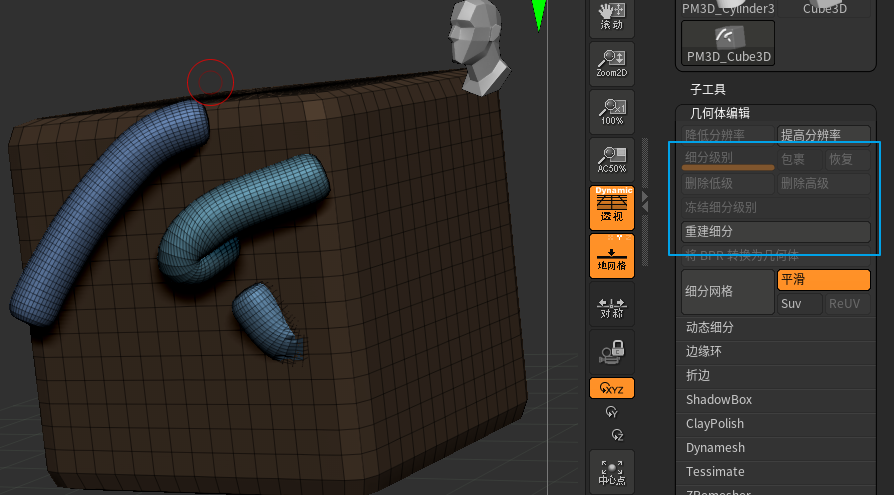This screenshot has height=495, width=894.
Task: Click 冻结细分级别 (Freeze Subdivision) button
Action: (x=776, y=208)
